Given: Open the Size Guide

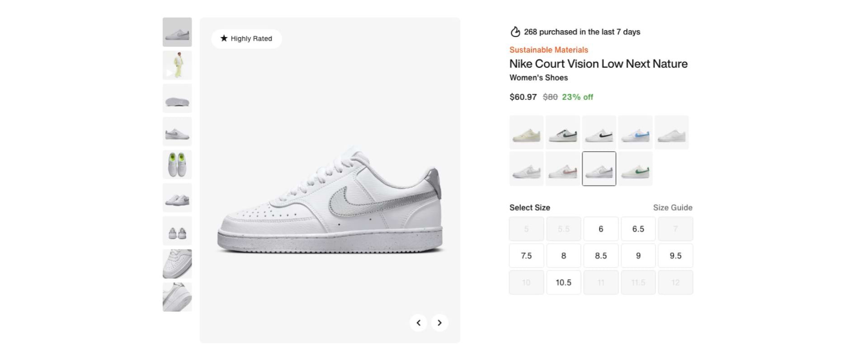Looking at the screenshot, I should click(672, 207).
